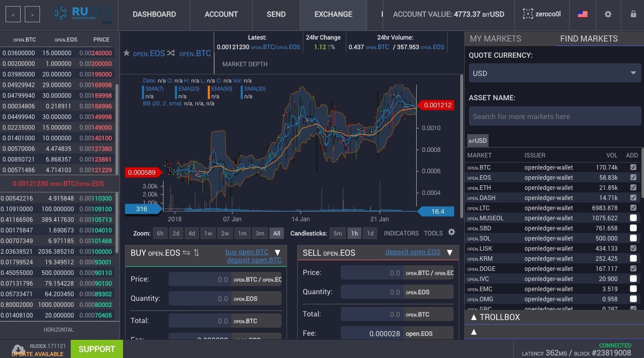Swap buy panel vertical order arrows
Viewport: 644px width, 358px height.
196,253
